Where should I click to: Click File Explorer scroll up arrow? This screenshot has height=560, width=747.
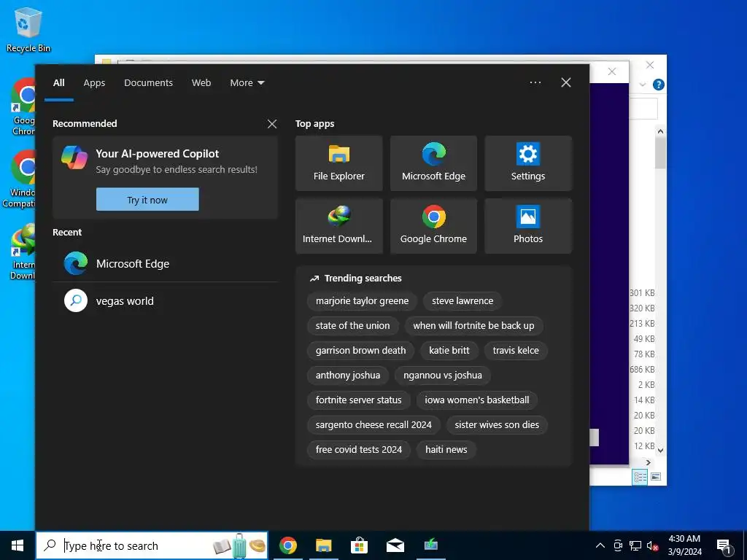pos(660,131)
